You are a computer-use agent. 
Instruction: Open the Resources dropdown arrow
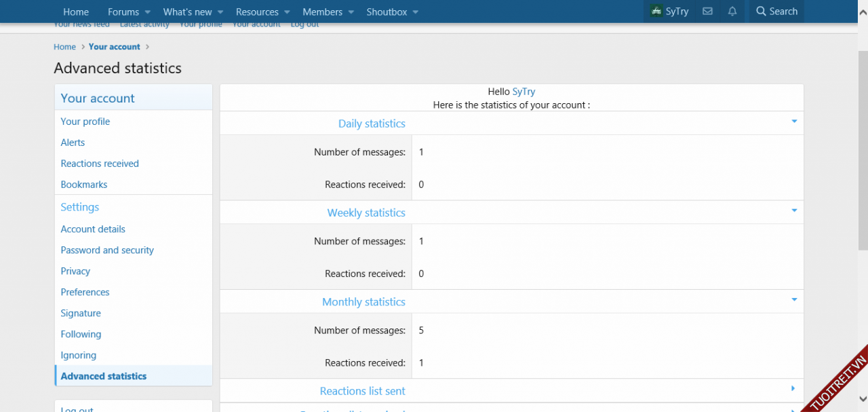click(287, 12)
